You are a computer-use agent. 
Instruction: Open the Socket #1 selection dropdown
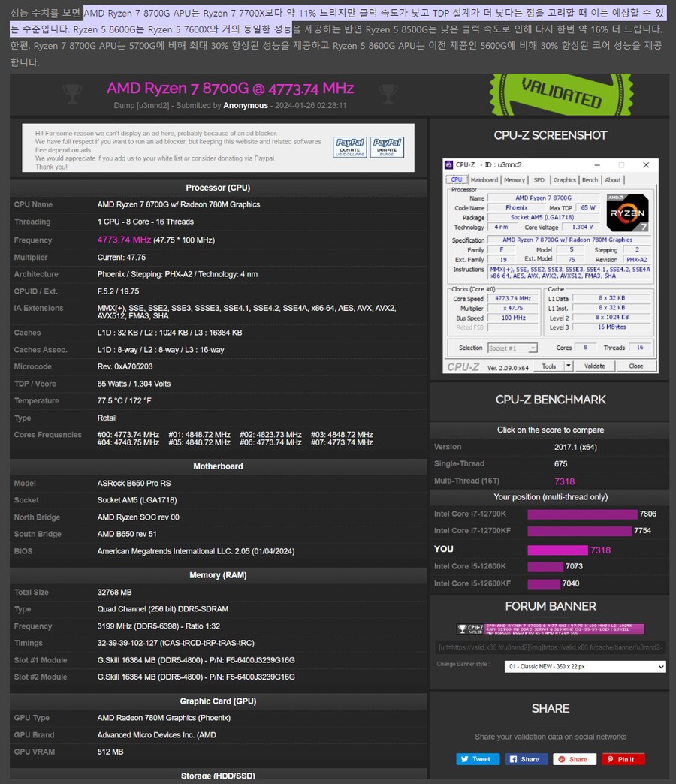click(512, 348)
